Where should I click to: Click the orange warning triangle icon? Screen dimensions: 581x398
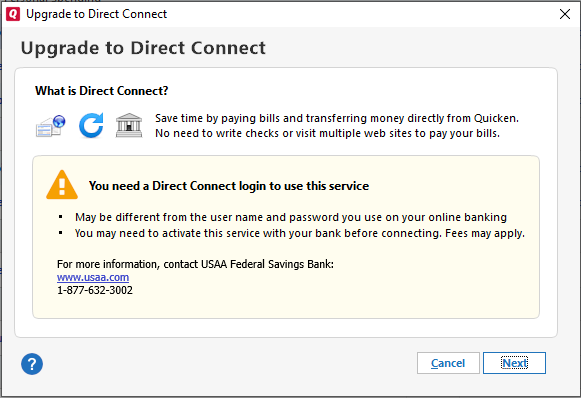pos(62,185)
